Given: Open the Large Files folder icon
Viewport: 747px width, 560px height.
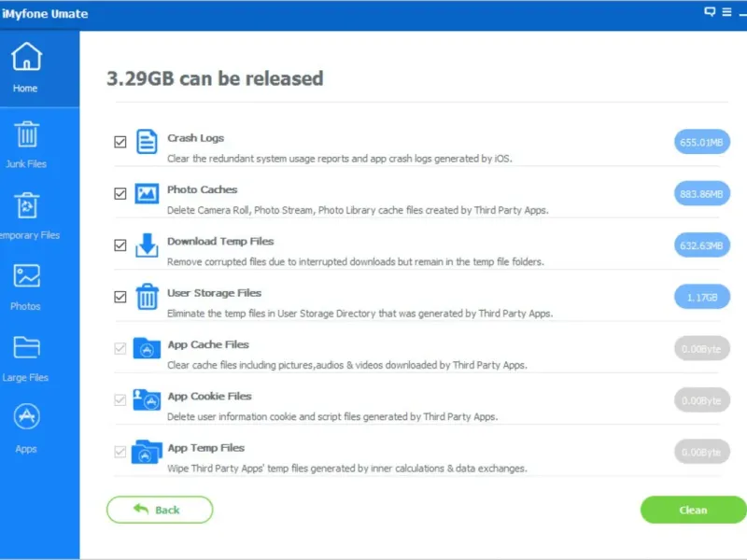Looking at the screenshot, I should [x=27, y=347].
